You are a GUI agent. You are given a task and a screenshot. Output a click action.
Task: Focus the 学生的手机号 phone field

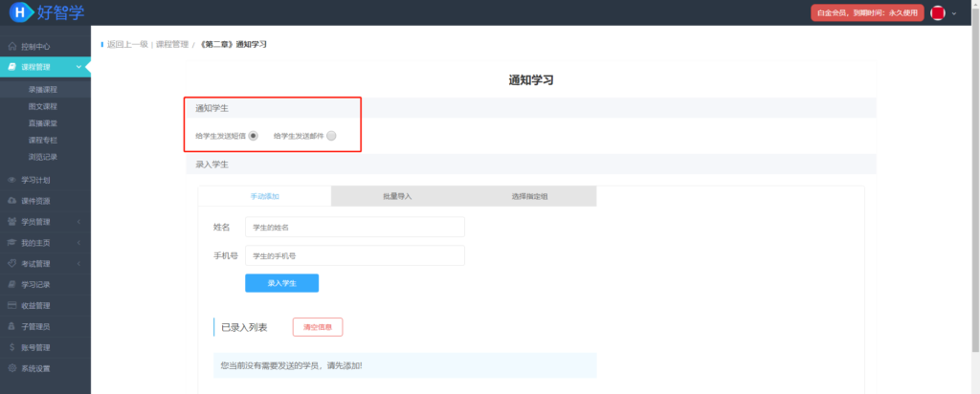click(355, 255)
